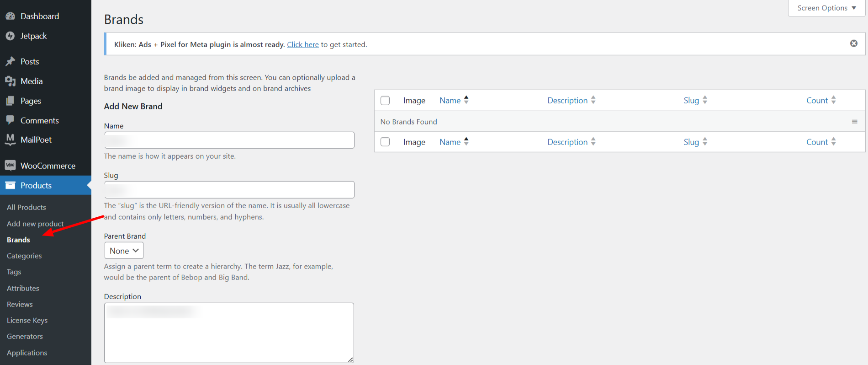Click the Posts pushpin icon
Image resolution: width=868 pixels, height=365 pixels.
pyautogui.click(x=10, y=61)
